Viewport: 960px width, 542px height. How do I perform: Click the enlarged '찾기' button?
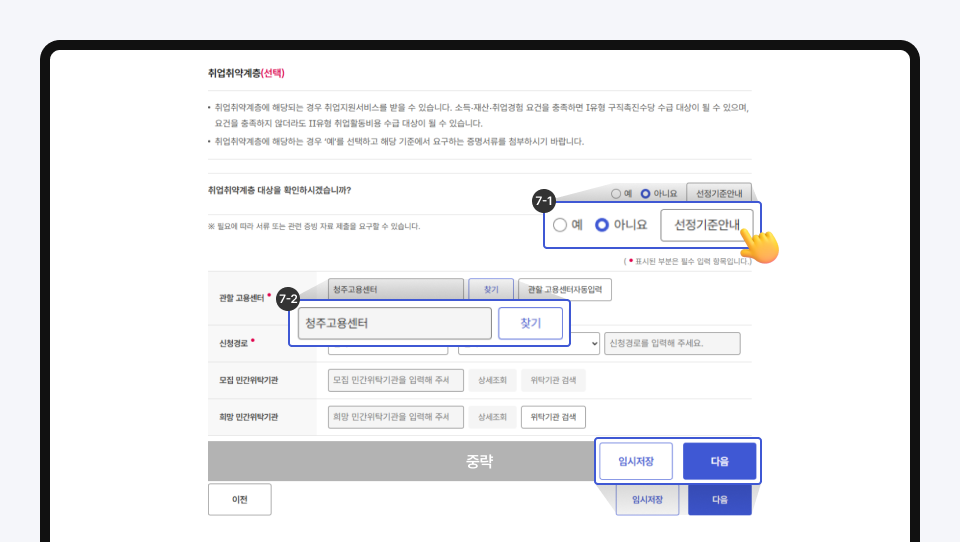click(x=530, y=324)
